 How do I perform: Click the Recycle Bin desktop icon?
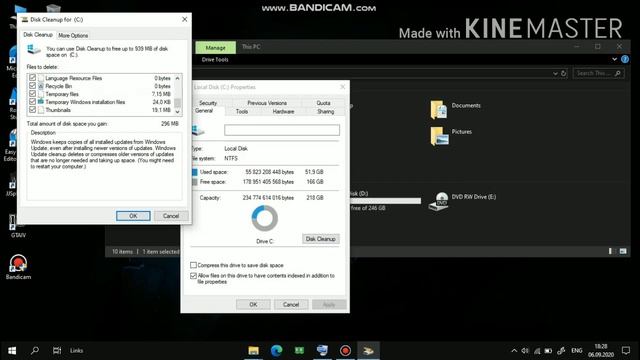point(53,9)
